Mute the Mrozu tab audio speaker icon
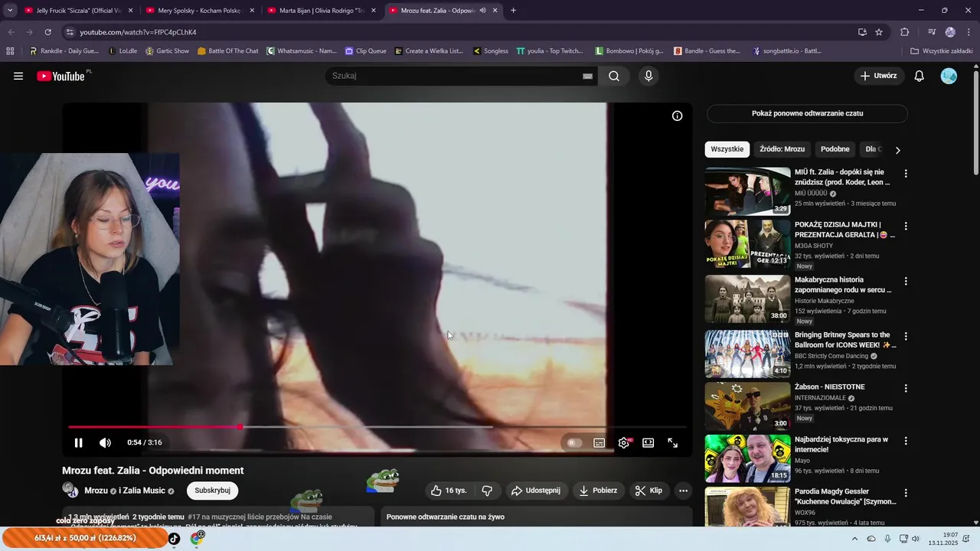980x551 pixels. 482,11
